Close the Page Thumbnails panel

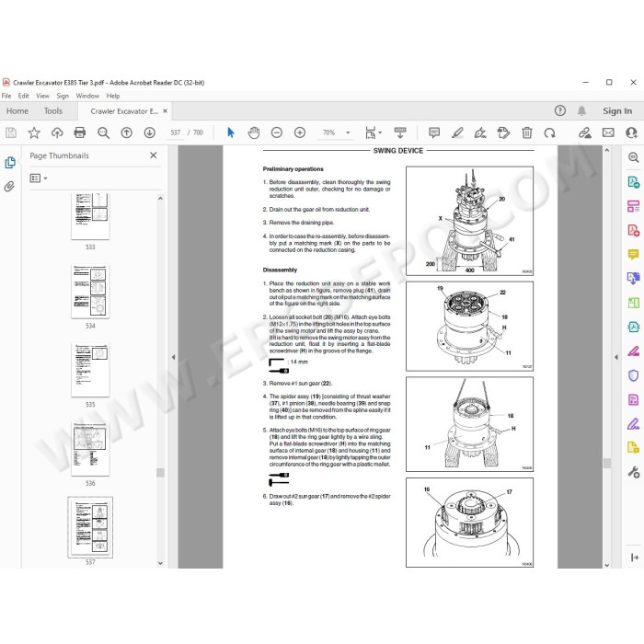[x=154, y=155]
